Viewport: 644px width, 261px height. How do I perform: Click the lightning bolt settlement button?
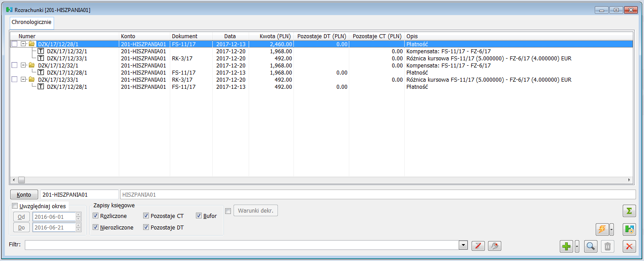(x=602, y=229)
